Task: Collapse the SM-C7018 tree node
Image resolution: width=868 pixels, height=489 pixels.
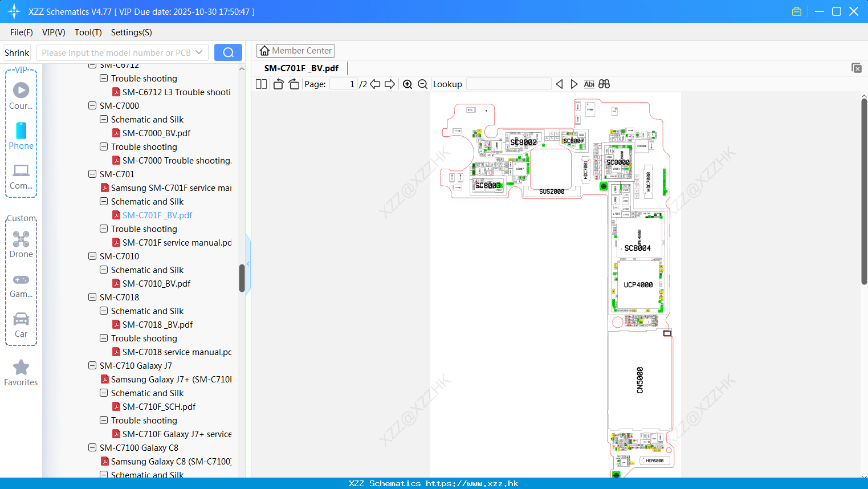Action: coord(92,297)
